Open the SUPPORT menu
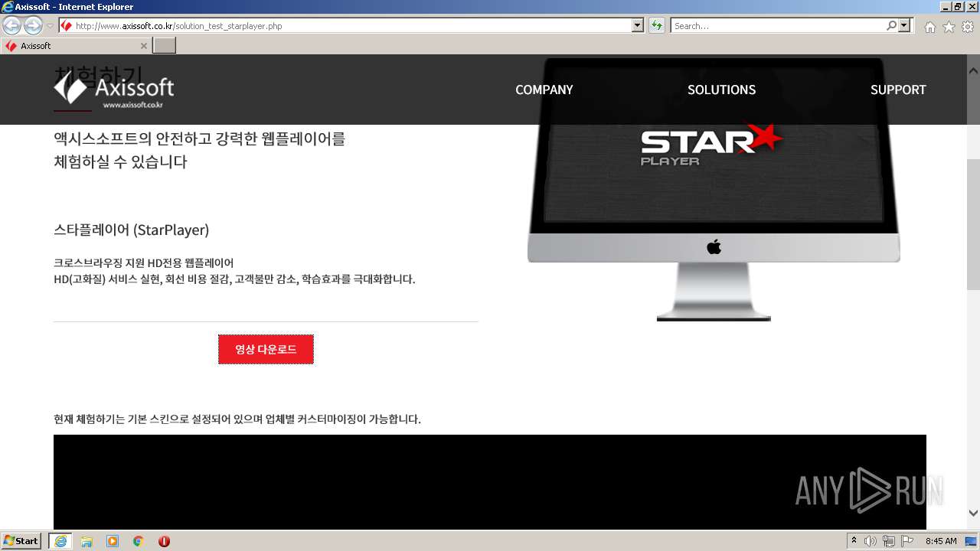The height and width of the screenshot is (551, 980). pos(898,90)
